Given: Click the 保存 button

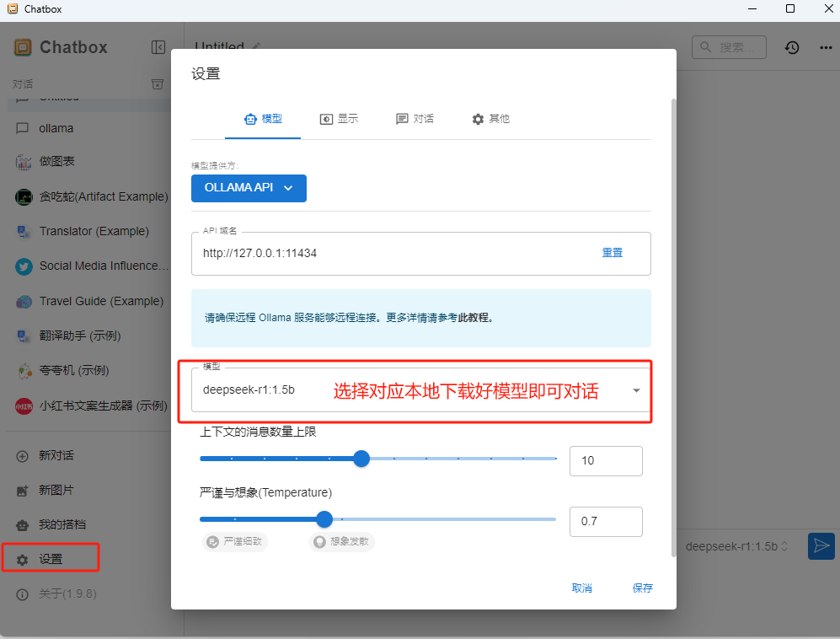Looking at the screenshot, I should (642, 588).
